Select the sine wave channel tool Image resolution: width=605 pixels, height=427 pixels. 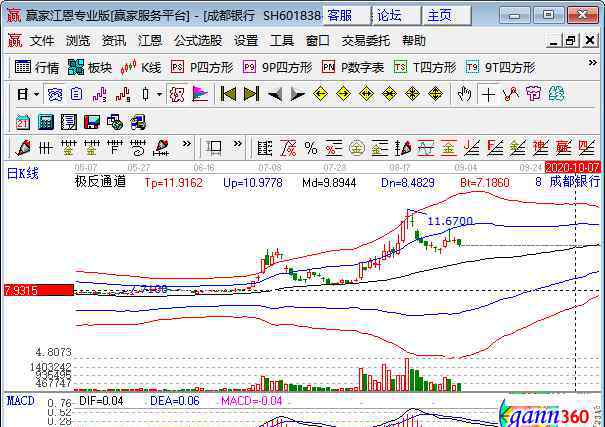click(425, 148)
